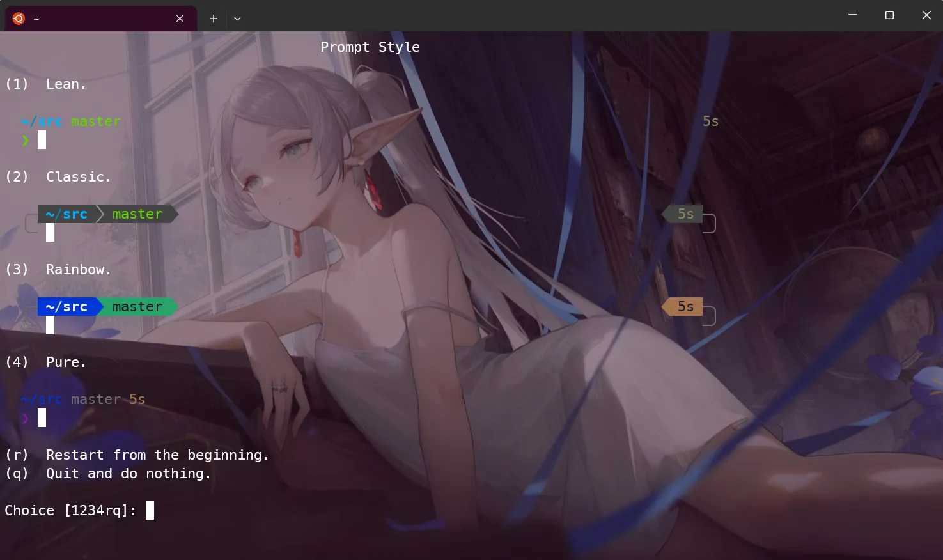Click "Restart from the beginning" option text
The width and height of the screenshot is (943, 560).
[x=157, y=455]
